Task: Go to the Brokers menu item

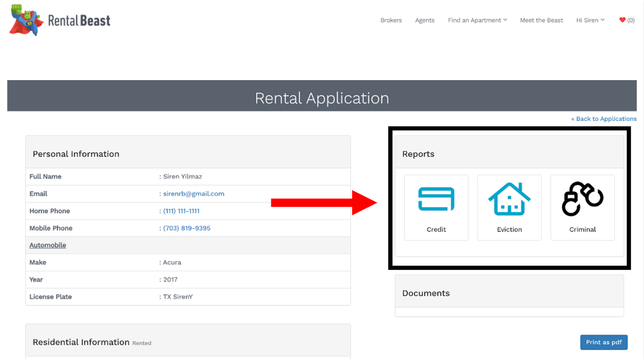Action: pos(391,20)
